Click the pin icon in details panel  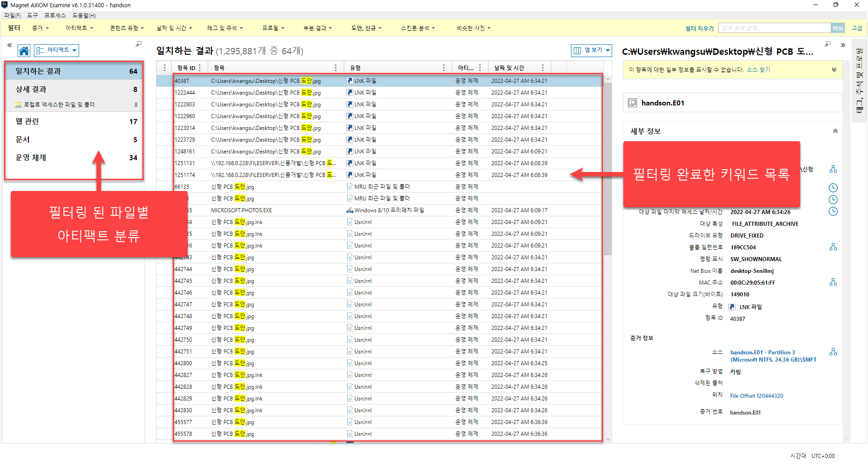[827, 44]
